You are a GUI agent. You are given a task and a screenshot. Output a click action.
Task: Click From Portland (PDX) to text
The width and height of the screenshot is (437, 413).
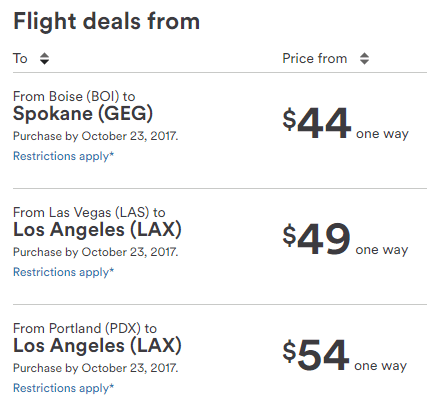85,328
